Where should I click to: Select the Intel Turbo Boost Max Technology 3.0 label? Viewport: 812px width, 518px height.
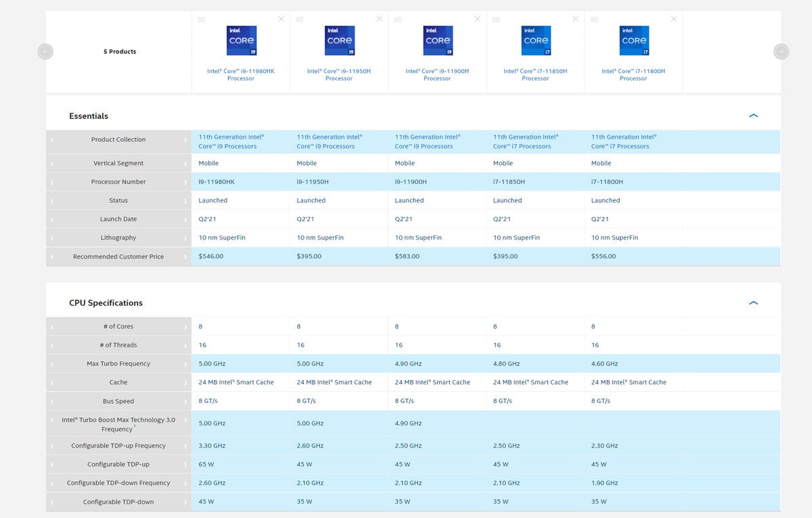[118, 425]
